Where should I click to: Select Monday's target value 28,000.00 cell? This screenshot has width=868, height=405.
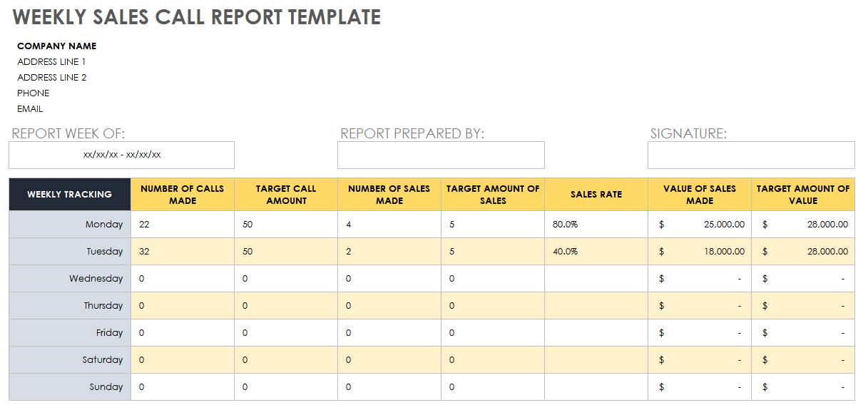tap(803, 225)
